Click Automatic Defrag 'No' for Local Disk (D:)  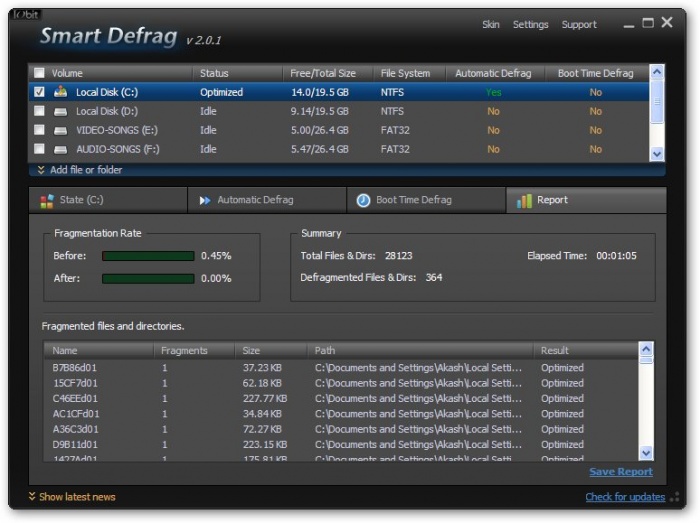[493, 111]
